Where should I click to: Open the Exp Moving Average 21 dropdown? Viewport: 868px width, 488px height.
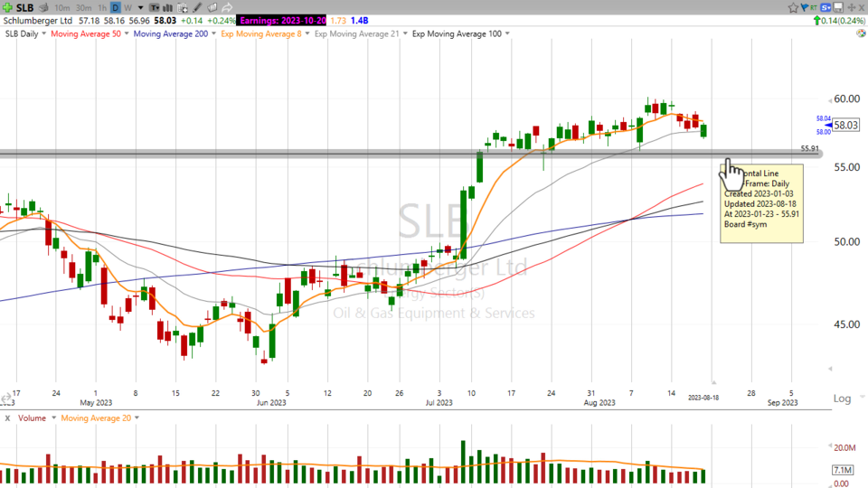[x=405, y=33]
